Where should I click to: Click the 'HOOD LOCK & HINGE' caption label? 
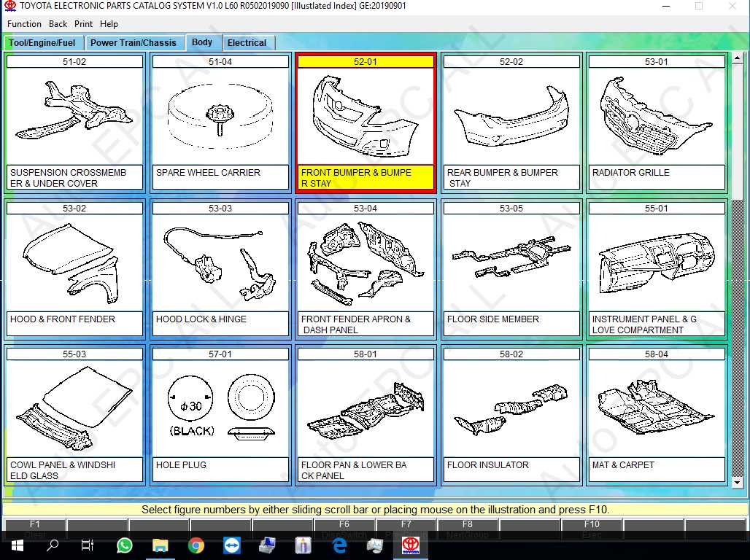(220, 324)
